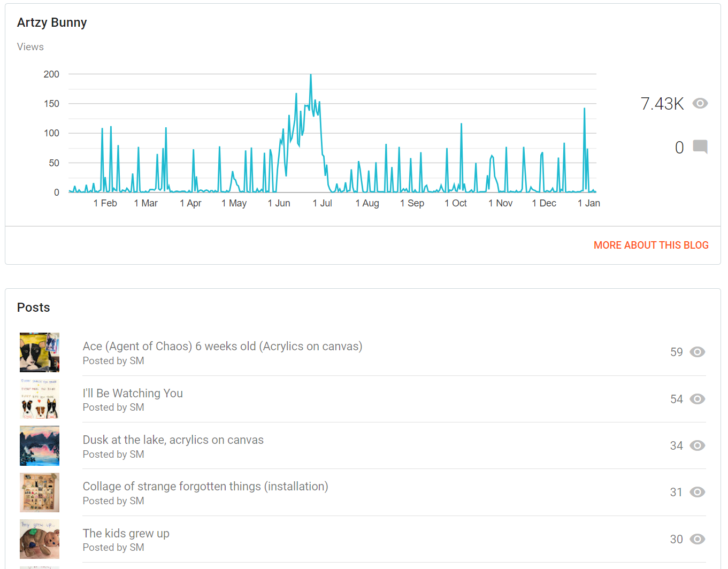Image resolution: width=728 pixels, height=569 pixels.
Task: Click the teddy bear thumbnail
Action: [40, 539]
